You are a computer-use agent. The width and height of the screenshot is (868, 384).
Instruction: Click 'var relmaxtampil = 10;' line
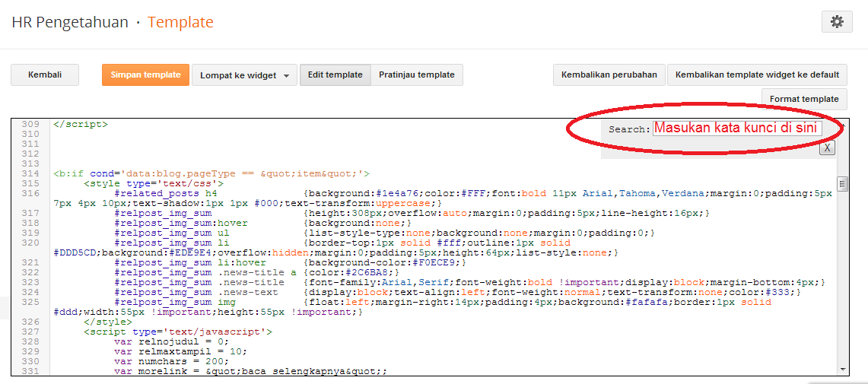click(x=180, y=352)
